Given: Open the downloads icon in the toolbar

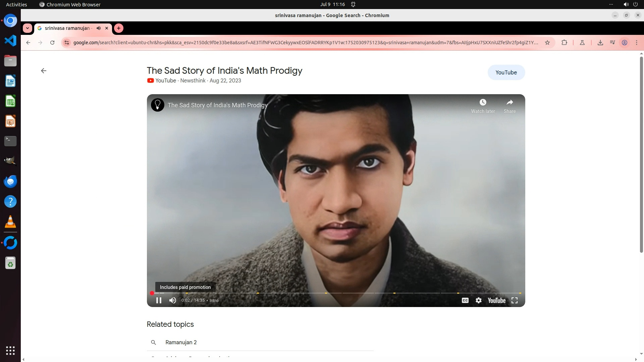Looking at the screenshot, I should tap(600, 43).
